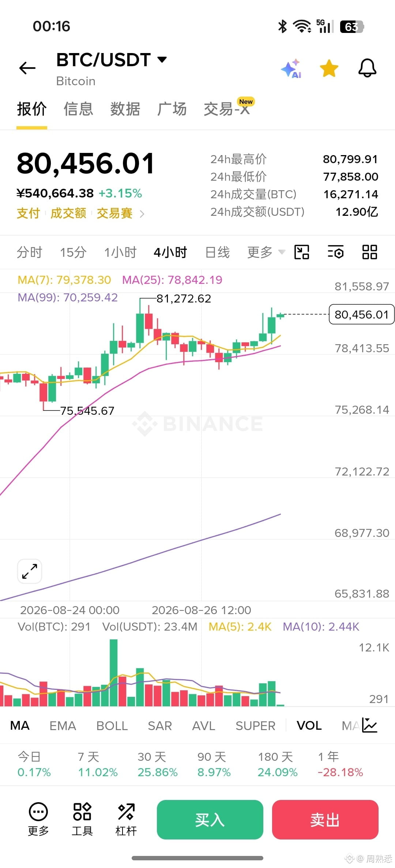Image resolution: width=395 pixels, height=868 pixels.
Task: Tap the chart high label 81,272.62
Action: [x=184, y=298]
